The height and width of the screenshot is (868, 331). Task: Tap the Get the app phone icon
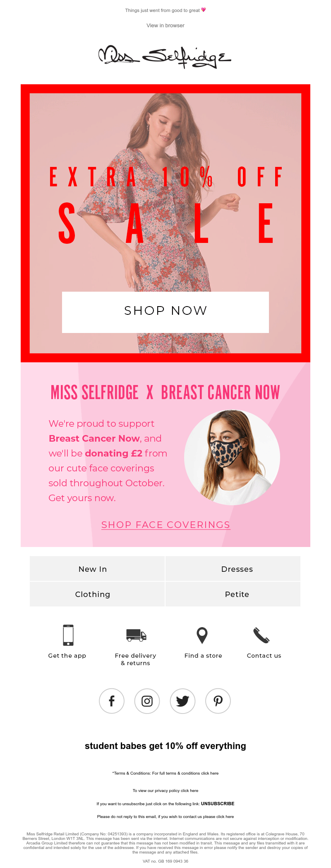[68, 635]
